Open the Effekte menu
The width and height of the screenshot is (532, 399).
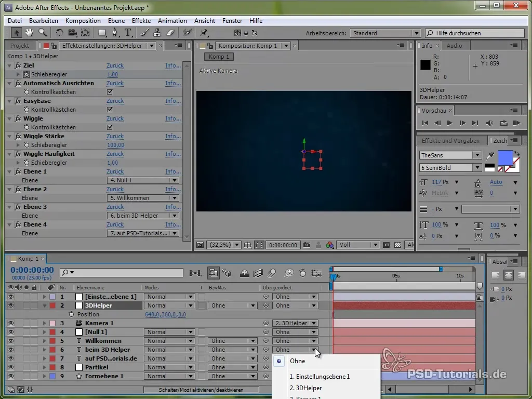tap(141, 21)
